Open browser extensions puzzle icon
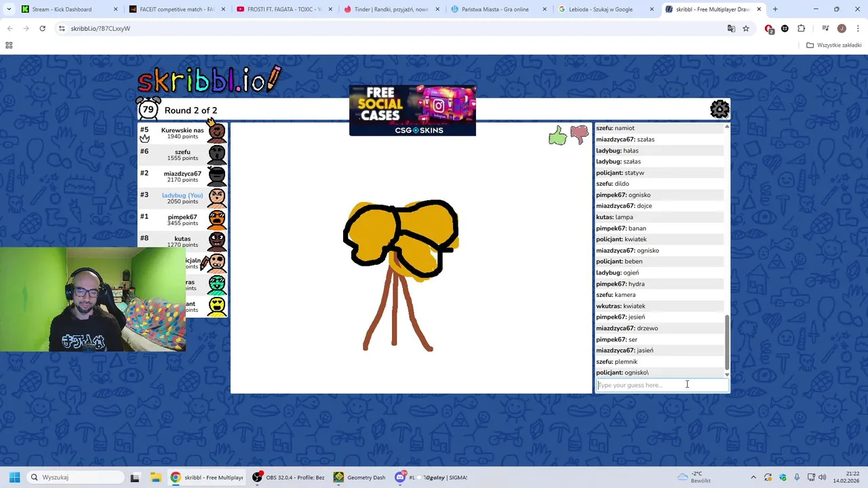The image size is (868, 488). (802, 28)
